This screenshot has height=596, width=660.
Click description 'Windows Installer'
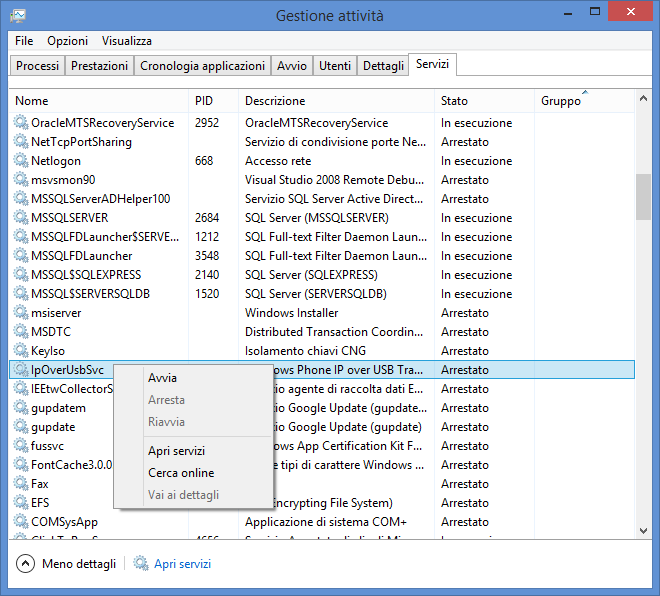(x=291, y=313)
